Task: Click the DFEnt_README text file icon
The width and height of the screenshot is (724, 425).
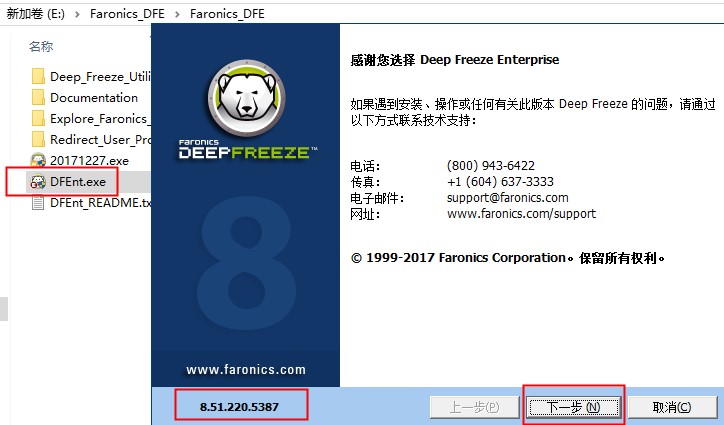Action: pos(38,203)
